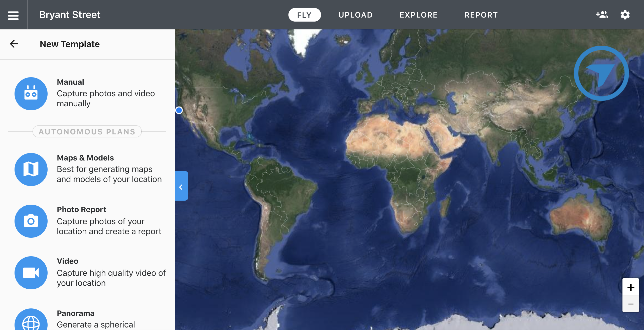Choose the Maps & Models map icon

(x=31, y=169)
